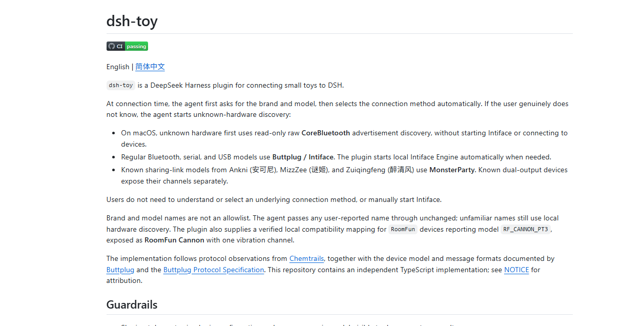Open the Buttplug Protocol Specification link
This screenshot has width=644, height=326.
coord(214,270)
